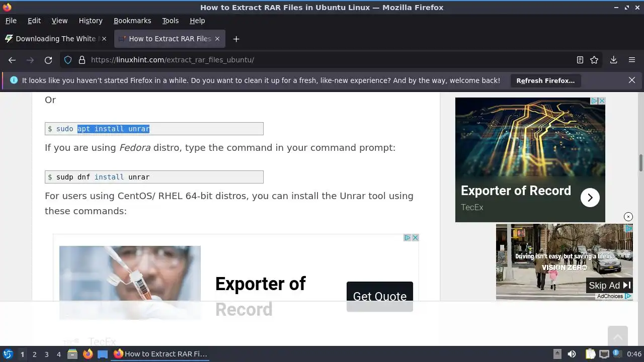Open the View menu

(59, 21)
